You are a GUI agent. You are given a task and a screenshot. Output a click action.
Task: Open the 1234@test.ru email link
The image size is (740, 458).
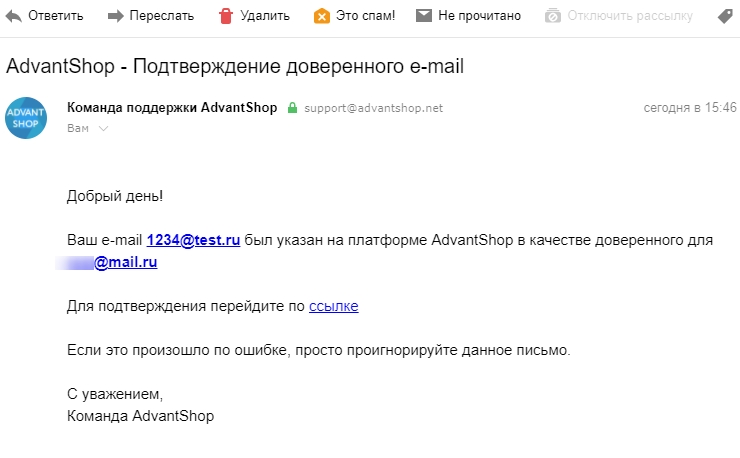click(x=193, y=240)
